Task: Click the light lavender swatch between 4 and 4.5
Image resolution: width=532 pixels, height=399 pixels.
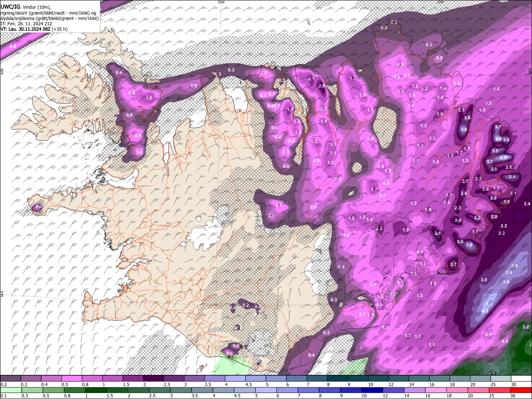Action: pos(235,379)
